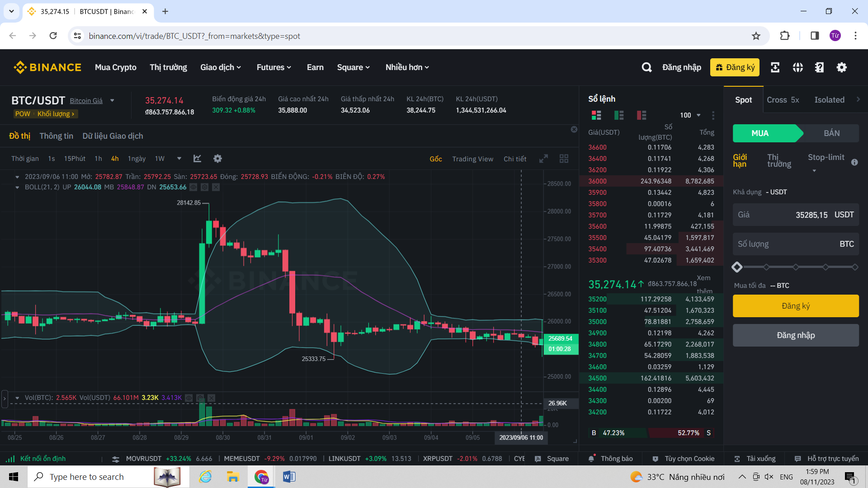Switch to Dữ liệu Giao dịch tab

(x=113, y=136)
